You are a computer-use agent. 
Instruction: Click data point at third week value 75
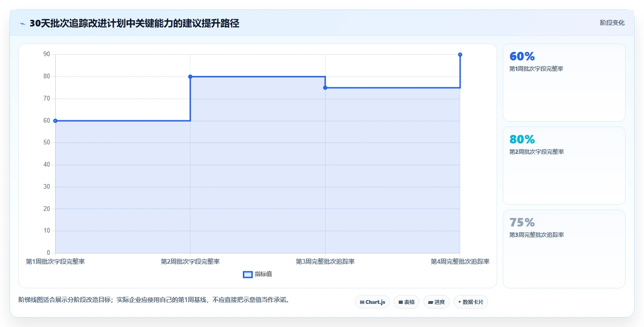325,88
